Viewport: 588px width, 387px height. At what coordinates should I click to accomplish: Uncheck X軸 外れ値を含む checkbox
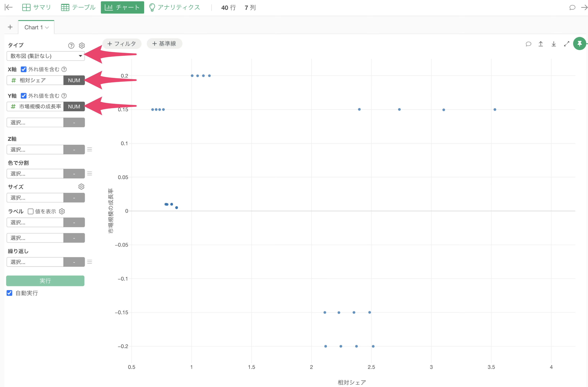pyautogui.click(x=24, y=69)
